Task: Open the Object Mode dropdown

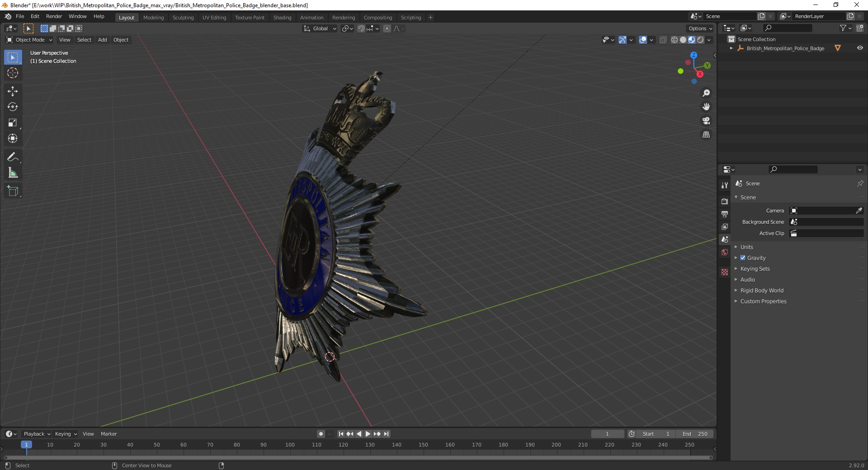Action: pos(29,40)
